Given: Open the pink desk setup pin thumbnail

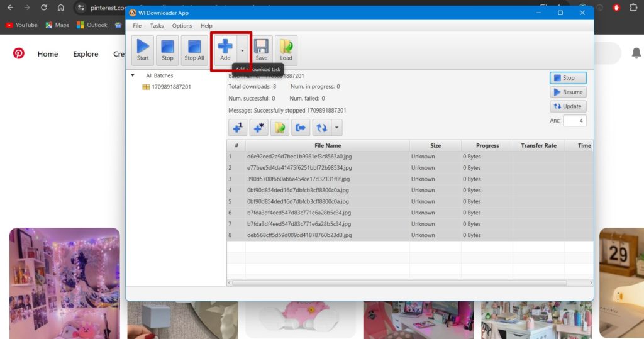Looking at the screenshot, I should [x=418, y=320].
